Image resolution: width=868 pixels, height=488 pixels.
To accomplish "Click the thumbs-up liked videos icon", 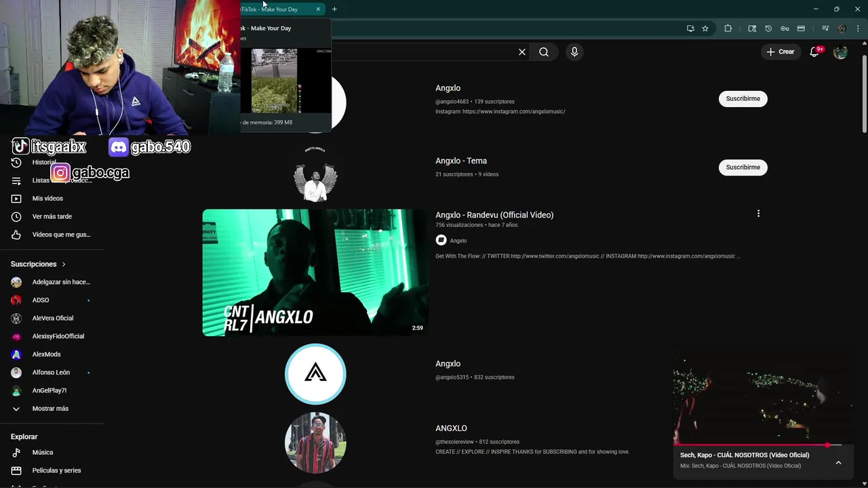I will (x=16, y=235).
